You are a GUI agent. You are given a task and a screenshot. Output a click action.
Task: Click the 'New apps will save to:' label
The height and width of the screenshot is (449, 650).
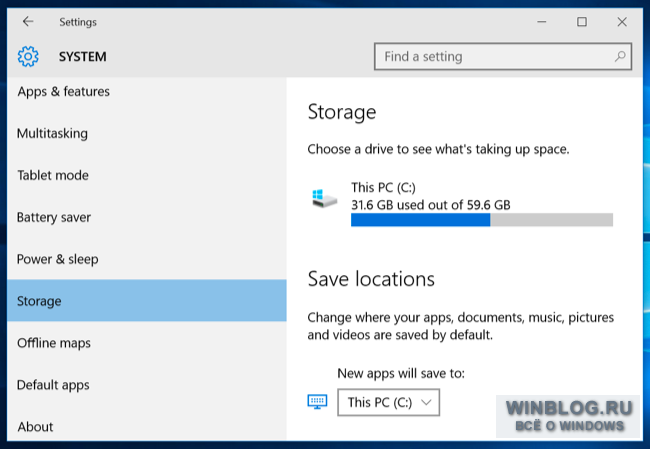point(401,373)
